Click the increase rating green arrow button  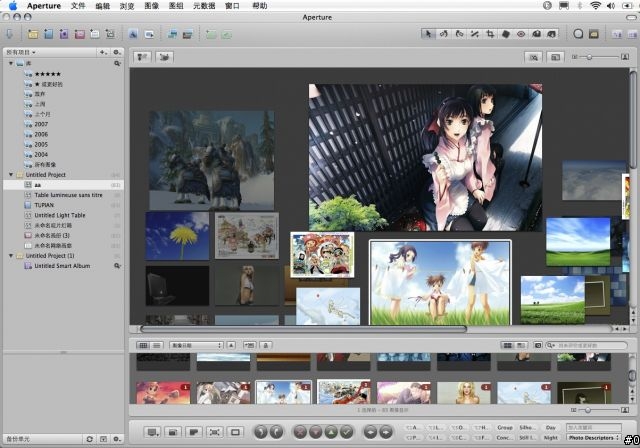(331, 432)
